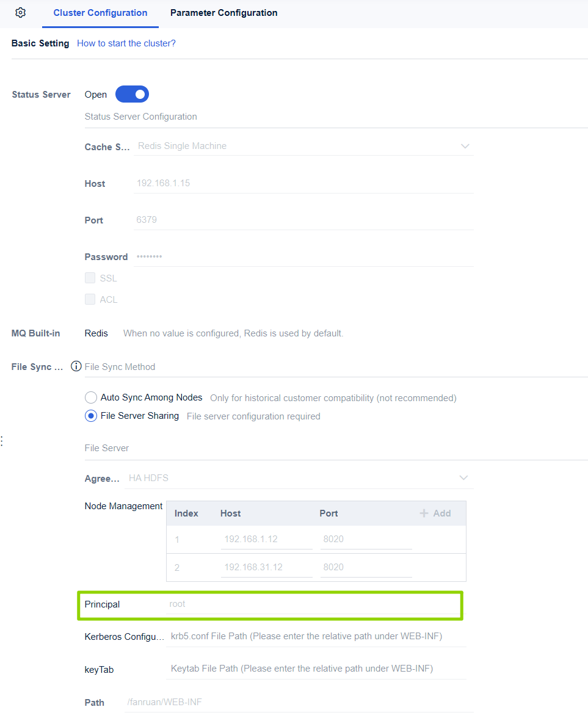
Task: Open the Agreement HA HDFS dropdown
Action: click(300, 478)
